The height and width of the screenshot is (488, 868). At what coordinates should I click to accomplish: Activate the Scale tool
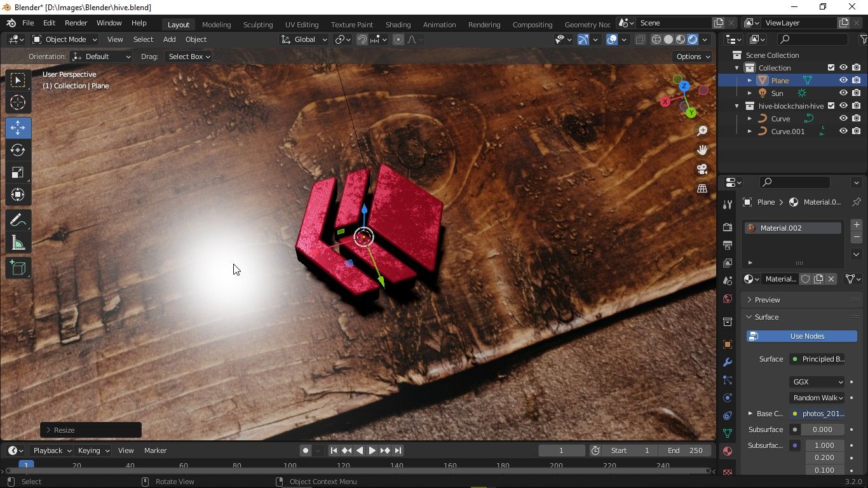[18, 172]
